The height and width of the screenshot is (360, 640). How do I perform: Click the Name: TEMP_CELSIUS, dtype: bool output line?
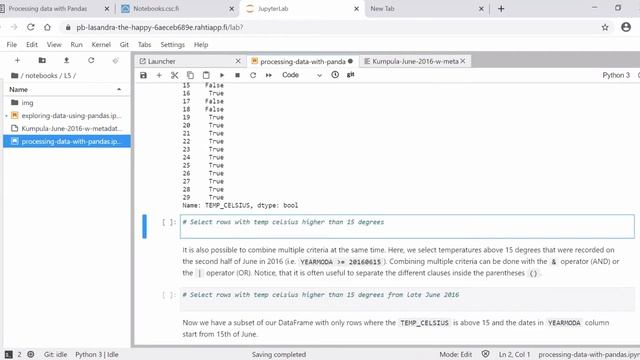[x=240, y=205]
